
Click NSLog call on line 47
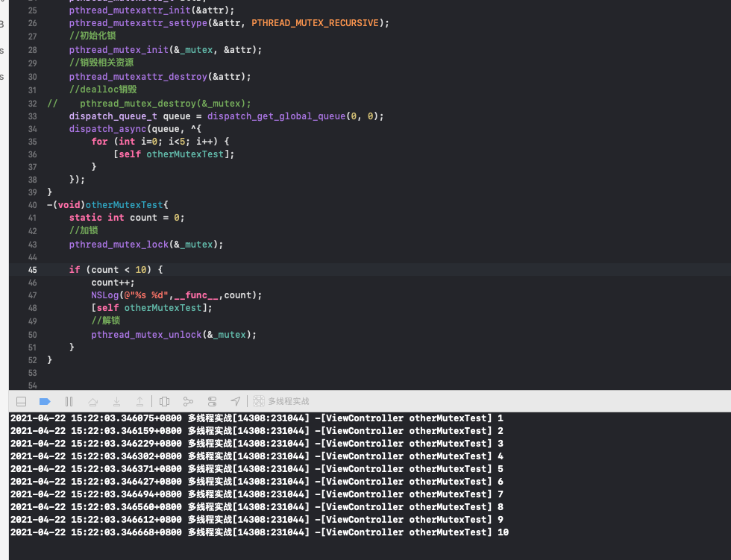tap(105, 295)
